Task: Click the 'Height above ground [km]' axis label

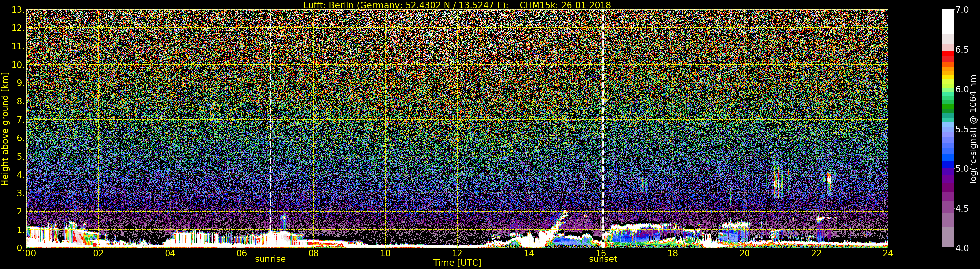Action: (x=5, y=129)
